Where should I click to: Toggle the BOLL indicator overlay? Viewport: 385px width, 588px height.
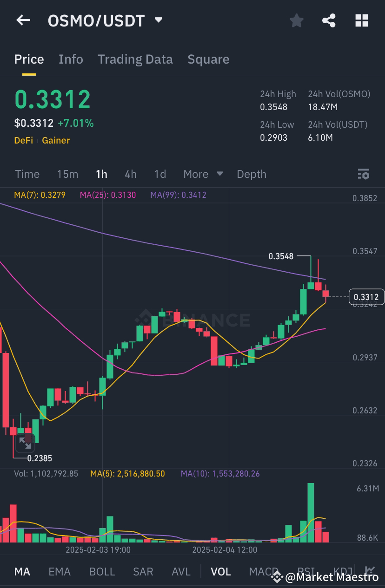coord(102,572)
